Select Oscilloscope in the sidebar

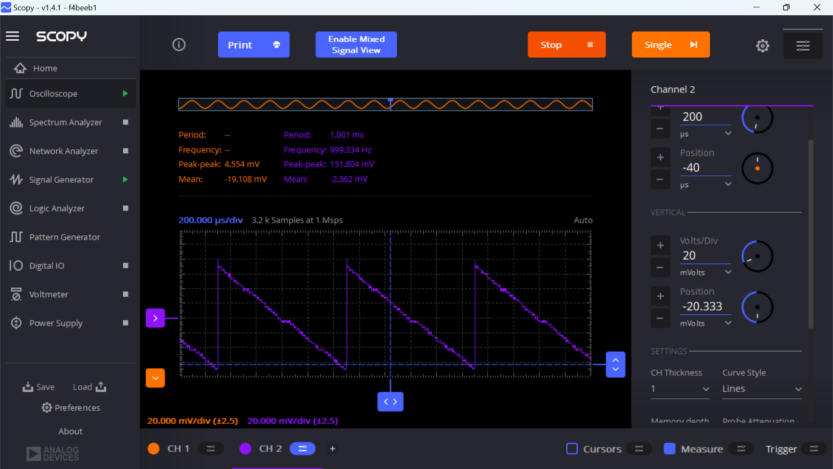(x=70, y=93)
